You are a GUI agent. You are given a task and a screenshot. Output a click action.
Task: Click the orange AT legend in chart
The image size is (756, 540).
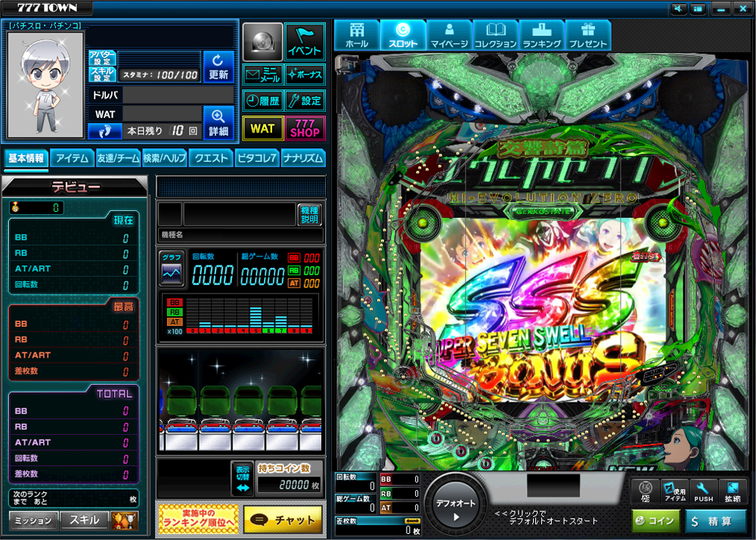point(175,321)
